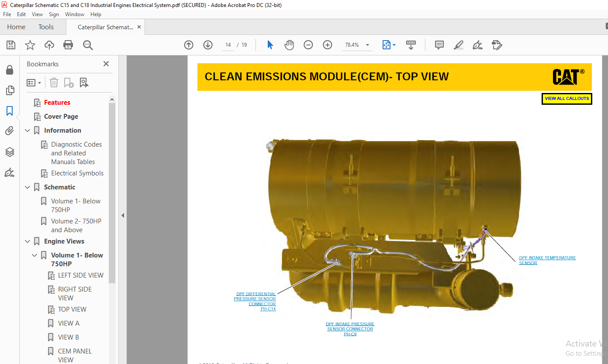
Task: Select the Highlight text tool
Action: (458, 45)
